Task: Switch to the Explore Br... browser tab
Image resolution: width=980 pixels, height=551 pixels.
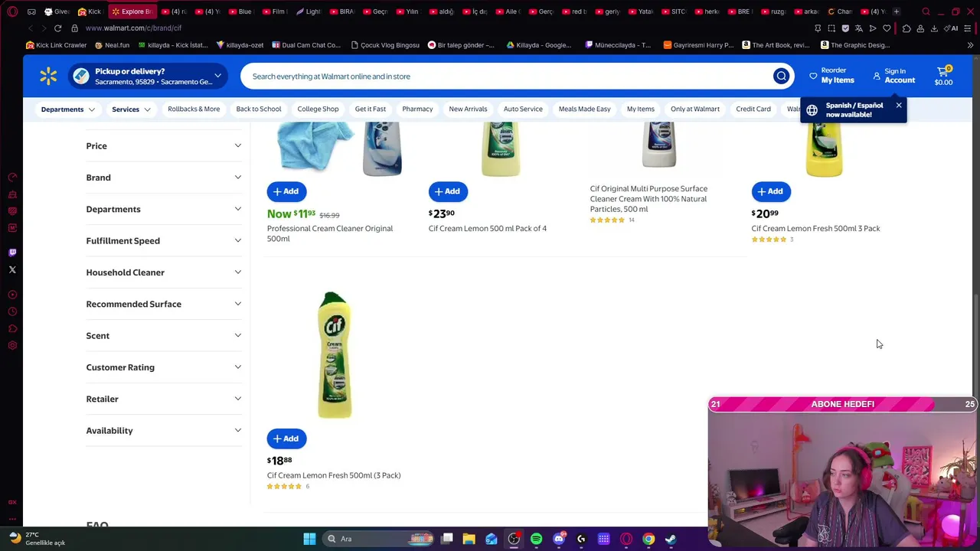Action: click(x=132, y=11)
